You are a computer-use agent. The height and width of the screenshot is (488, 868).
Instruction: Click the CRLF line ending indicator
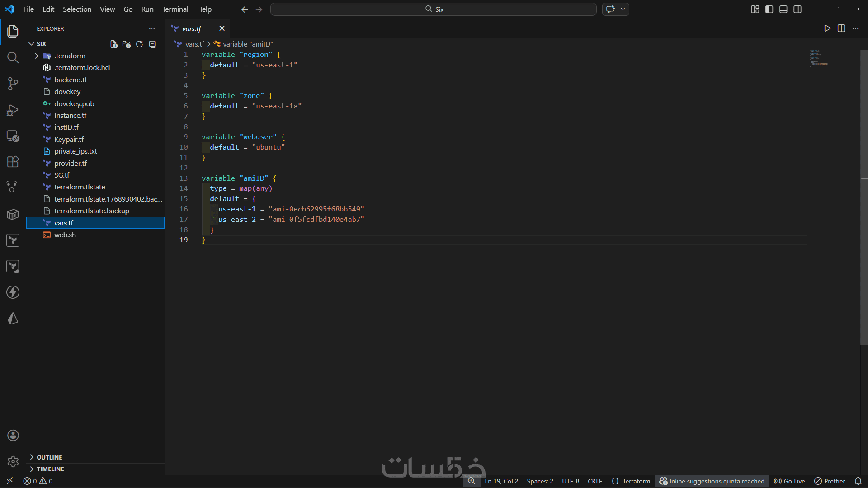pyautogui.click(x=594, y=481)
